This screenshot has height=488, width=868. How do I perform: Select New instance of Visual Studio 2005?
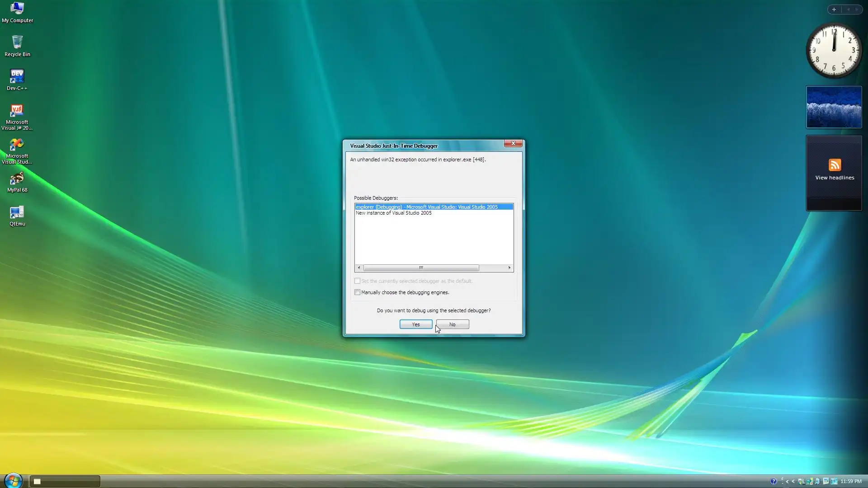point(393,213)
